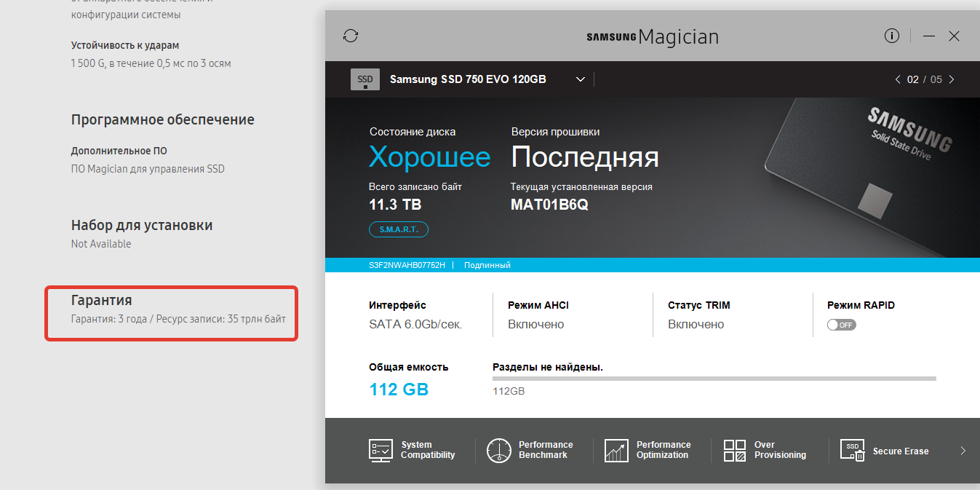Go to next drive with right chevron
980x490 pixels.
point(952,79)
